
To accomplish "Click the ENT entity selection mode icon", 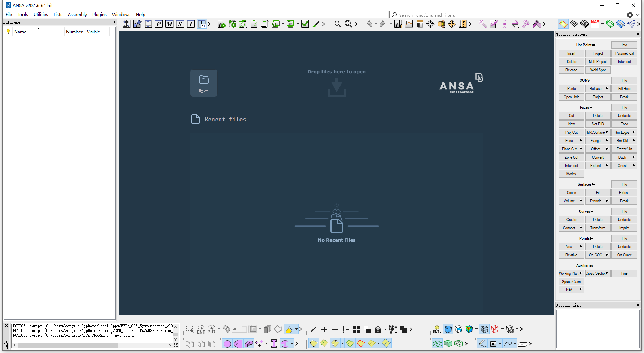I will pyautogui.click(x=201, y=329).
